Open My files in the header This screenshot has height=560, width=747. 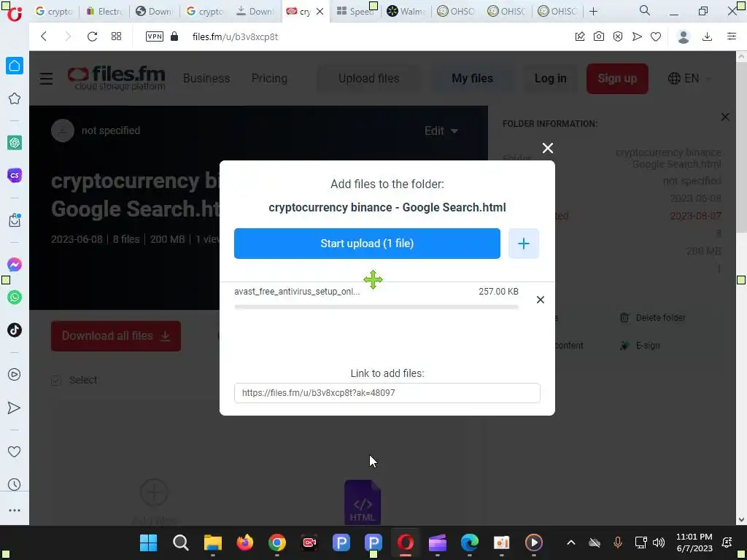(472, 78)
